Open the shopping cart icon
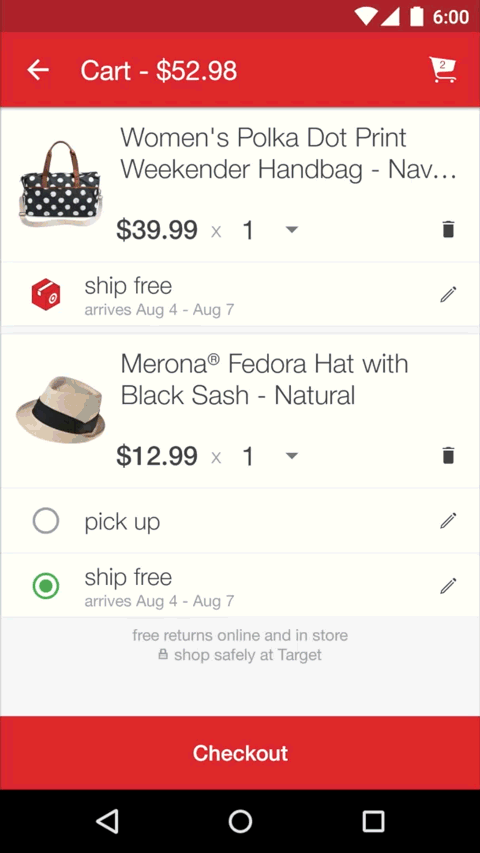The image size is (480, 853). (x=442, y=70)
